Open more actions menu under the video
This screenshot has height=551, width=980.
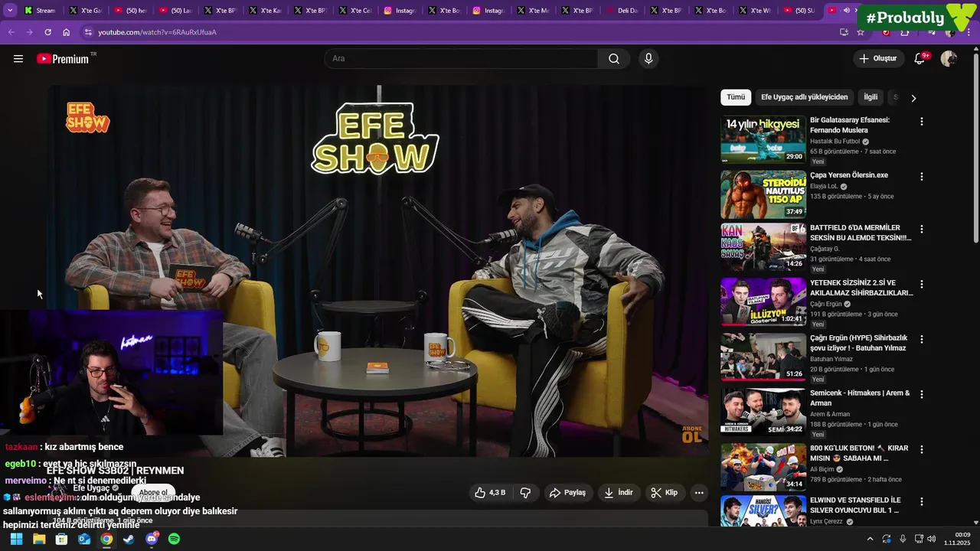(x=699, y=493)
